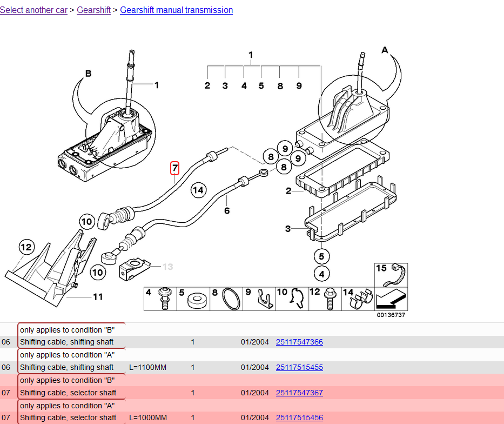Click circled part 12 near the bracket
Screen dimensions: 504x424
coord(26,248)
